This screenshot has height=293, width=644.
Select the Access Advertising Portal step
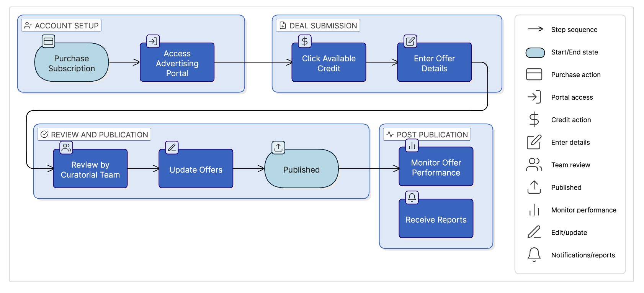tap(177, 63)
